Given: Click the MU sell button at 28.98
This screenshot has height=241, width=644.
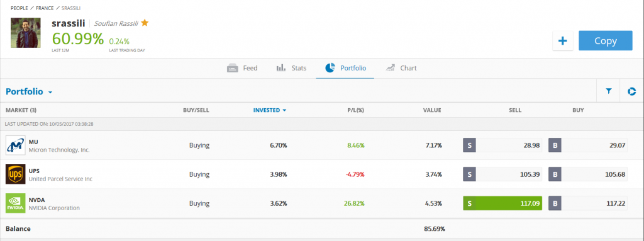Looking at the screenshot, I should 502,145.
